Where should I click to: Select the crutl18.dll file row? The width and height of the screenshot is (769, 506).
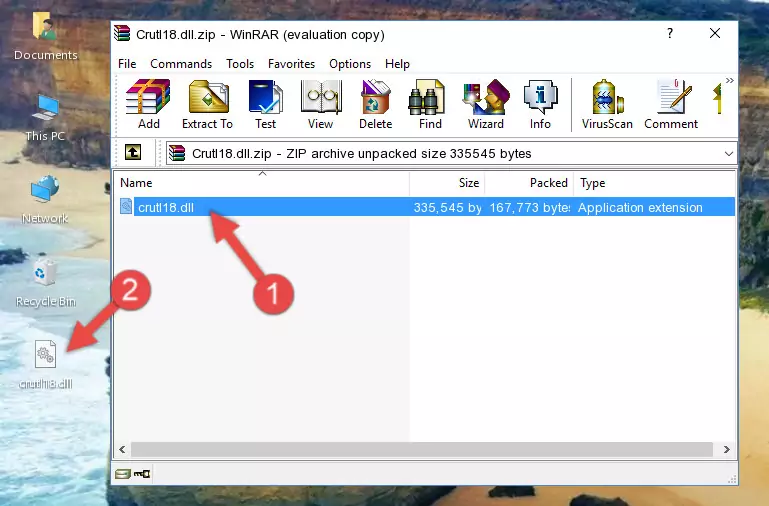(425, 207)
